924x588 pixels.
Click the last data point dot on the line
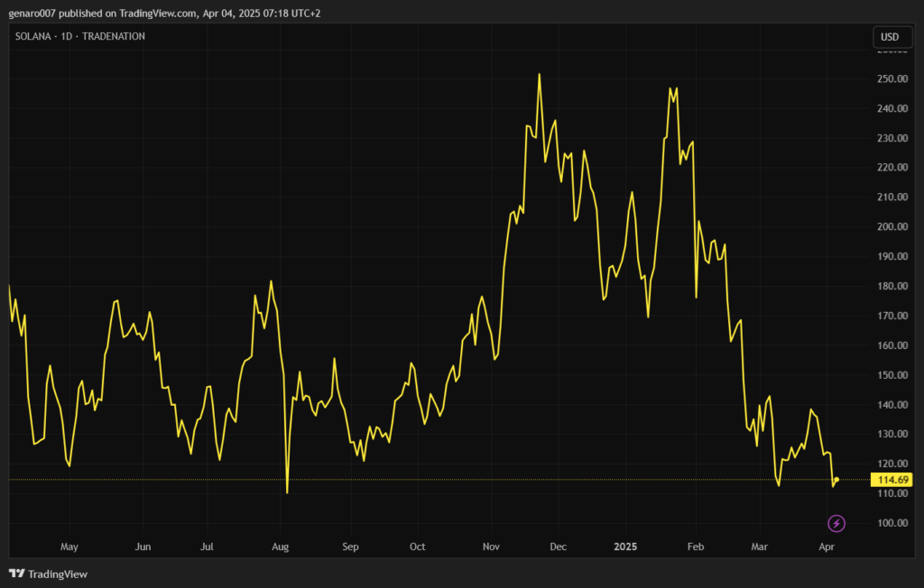tap(837, 480)
